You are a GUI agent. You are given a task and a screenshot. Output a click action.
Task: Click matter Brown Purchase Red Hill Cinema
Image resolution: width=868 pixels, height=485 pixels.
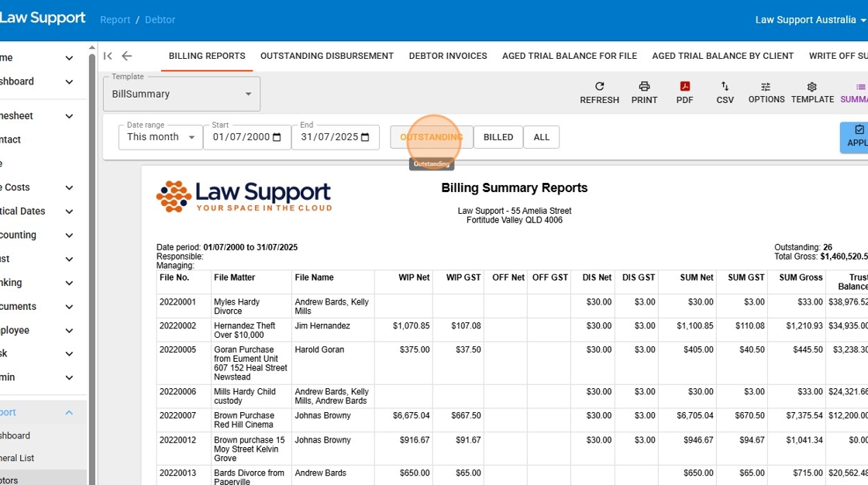tap(244, 420)
